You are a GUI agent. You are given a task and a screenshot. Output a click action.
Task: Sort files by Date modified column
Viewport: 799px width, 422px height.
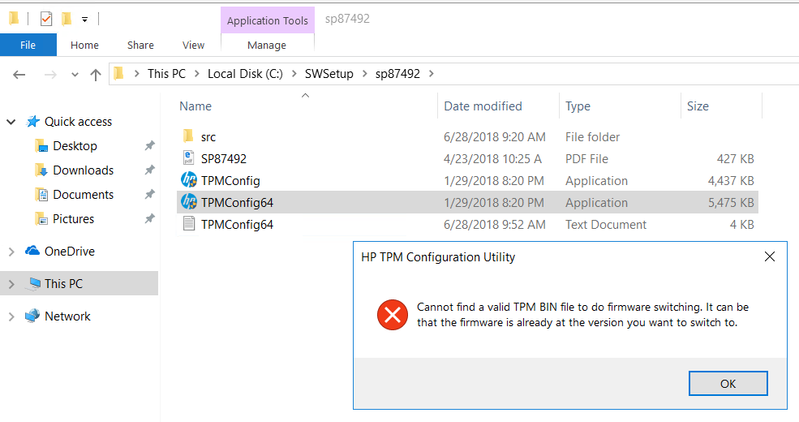[483, 106]
